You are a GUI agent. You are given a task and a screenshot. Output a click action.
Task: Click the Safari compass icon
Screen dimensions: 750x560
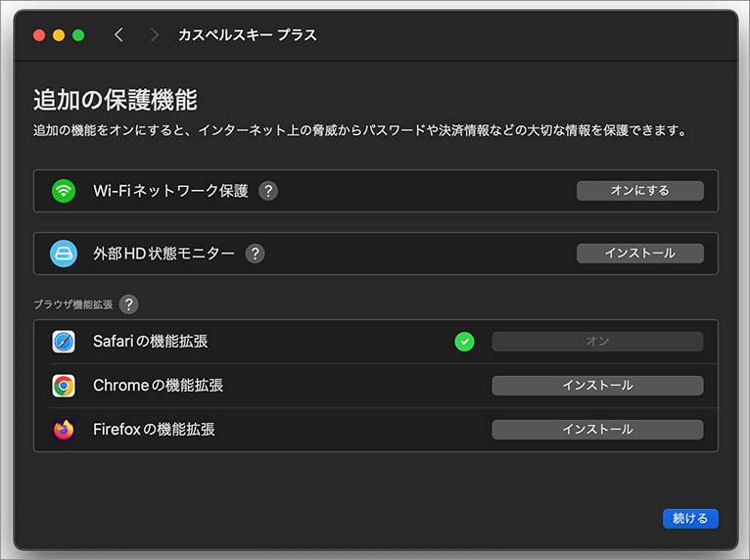[64, 342]
